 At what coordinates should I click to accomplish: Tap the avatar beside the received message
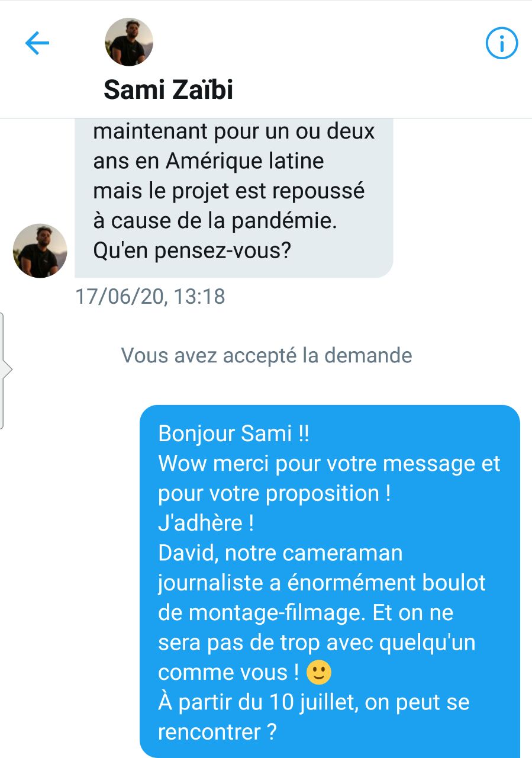click(x=40, y=250)
